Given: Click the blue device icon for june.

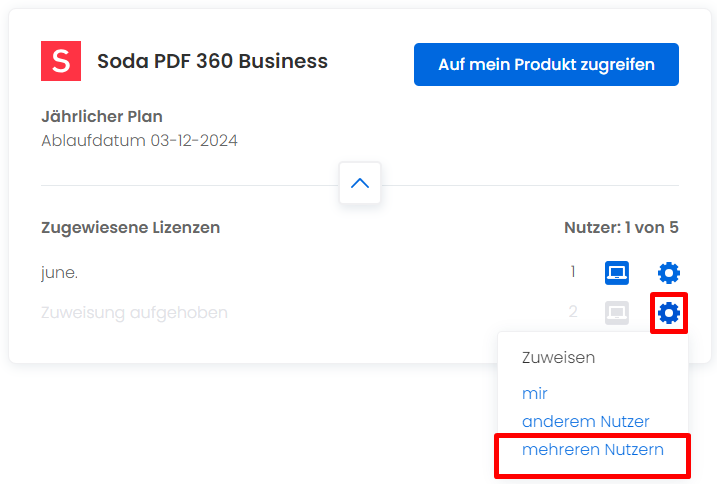Looking at the screenshot, I should pyautogui.click(x=616, y=273).
